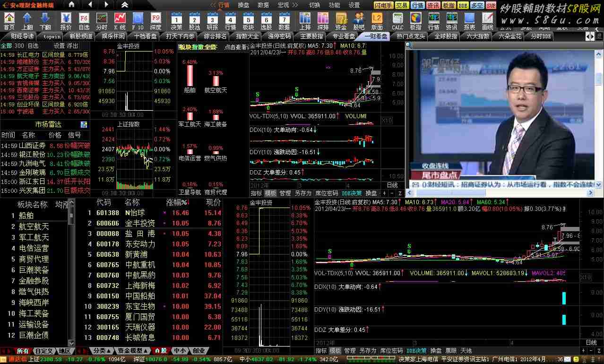604x364 pixels.
Task: Click the 板块 calendar icon numbered 5
Action: [248, 21]
